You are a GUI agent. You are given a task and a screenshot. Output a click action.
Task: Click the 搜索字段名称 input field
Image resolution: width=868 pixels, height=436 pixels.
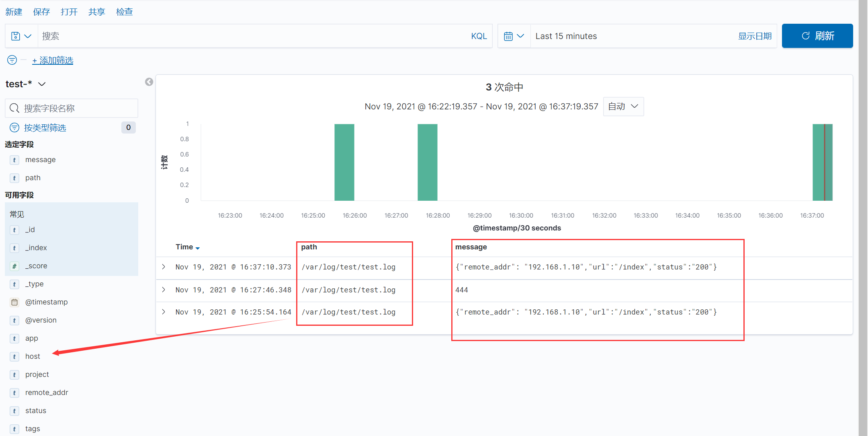[72, 108]
